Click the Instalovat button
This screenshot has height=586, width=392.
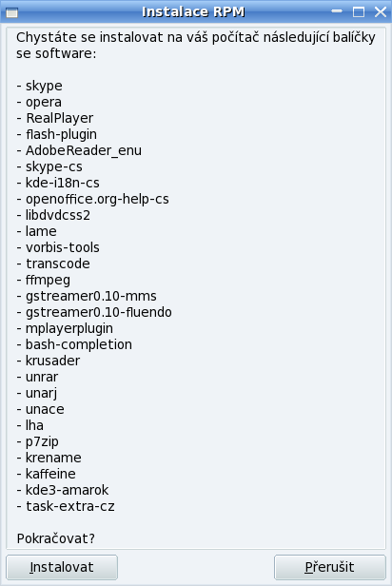[62, 567]
